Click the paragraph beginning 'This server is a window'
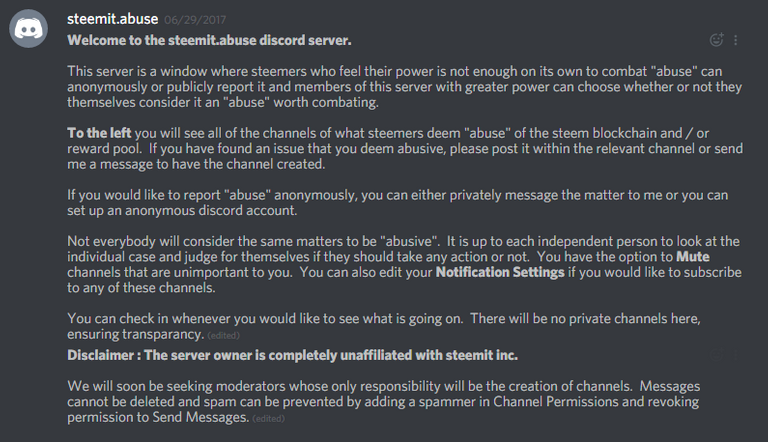Screen dimensions: 768x442 coord(405,87)
